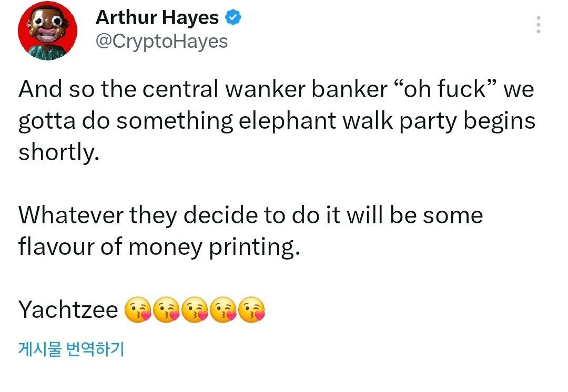Click the word Yachtzee in the post
Image resolution: width=568 pixels, height=392 pixels.
coord(68,310)
